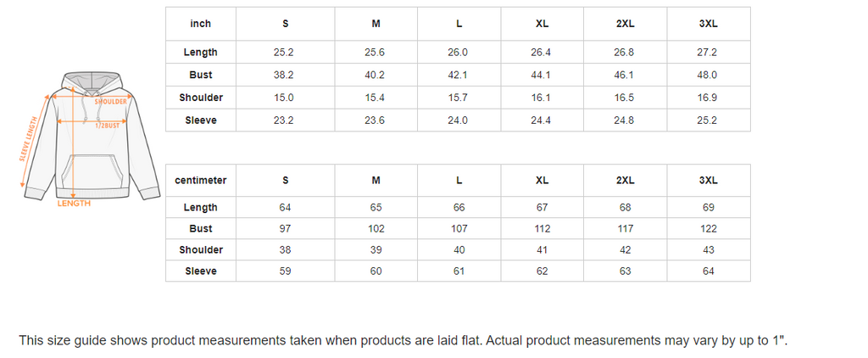
Task: Click the SLEEVE LENGTH label beside the hoodie
Action: 29,139
